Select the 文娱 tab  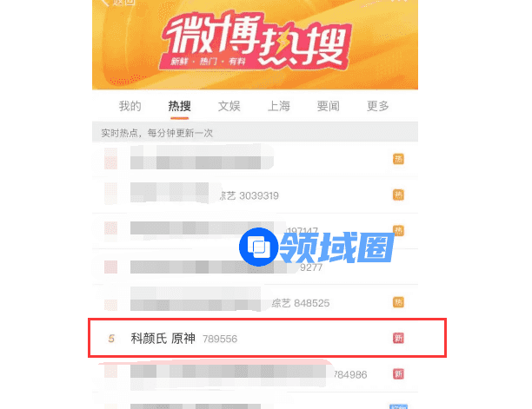pos(229,106)
